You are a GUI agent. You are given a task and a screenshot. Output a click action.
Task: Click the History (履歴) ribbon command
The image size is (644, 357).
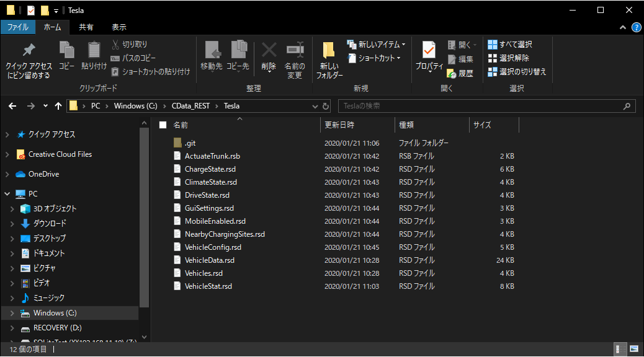[460, 74]
